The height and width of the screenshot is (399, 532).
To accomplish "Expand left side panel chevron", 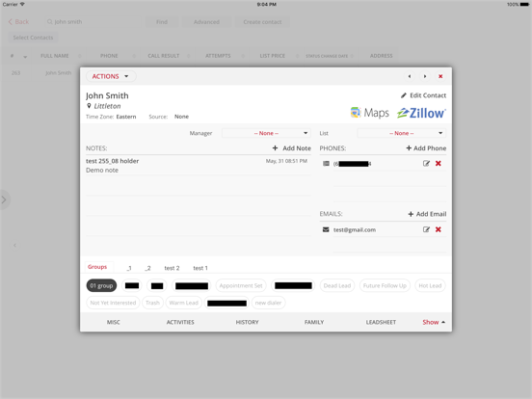I will (4, 199).
